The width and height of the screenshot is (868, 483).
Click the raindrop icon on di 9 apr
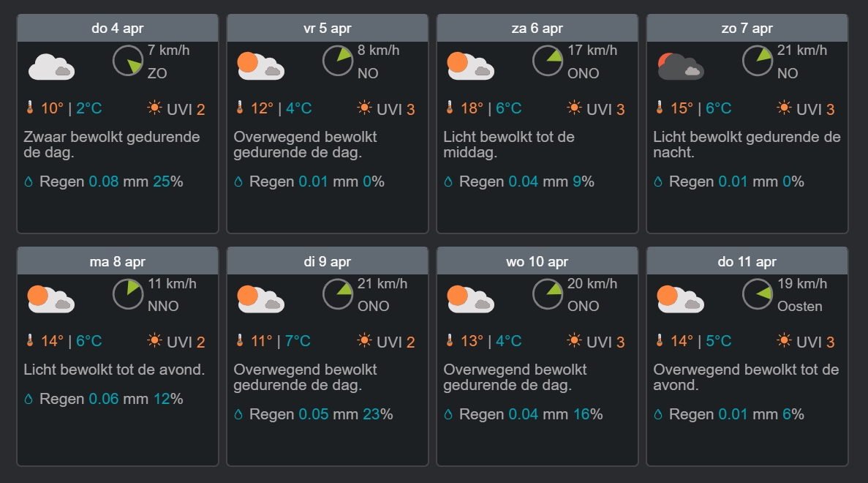coord(238,415)
